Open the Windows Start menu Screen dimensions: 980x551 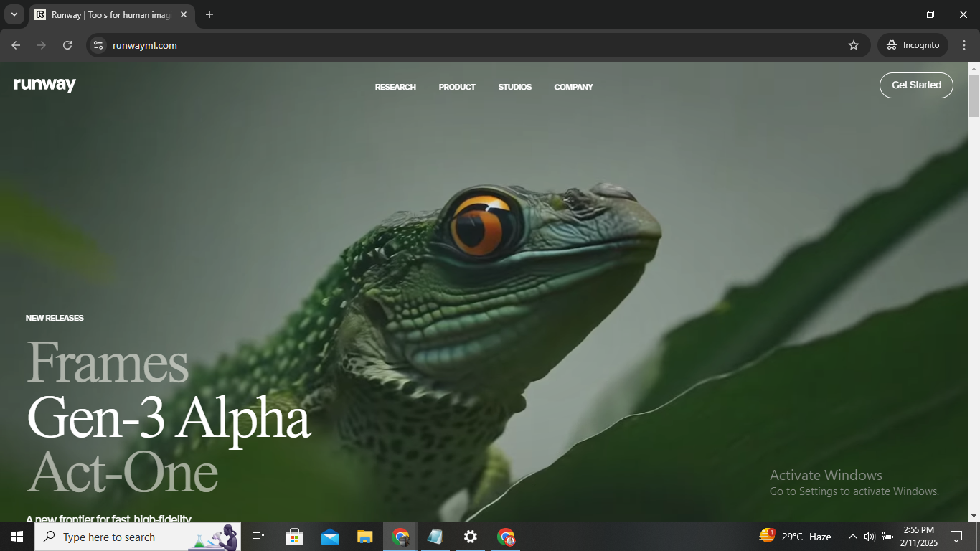(x=17, y=537)
